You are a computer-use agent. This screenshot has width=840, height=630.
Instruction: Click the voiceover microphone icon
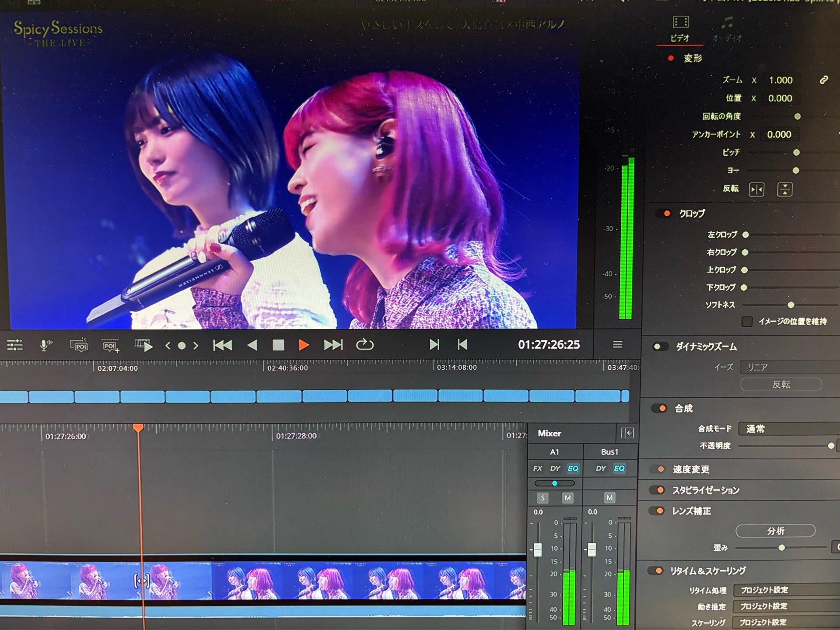45,345
